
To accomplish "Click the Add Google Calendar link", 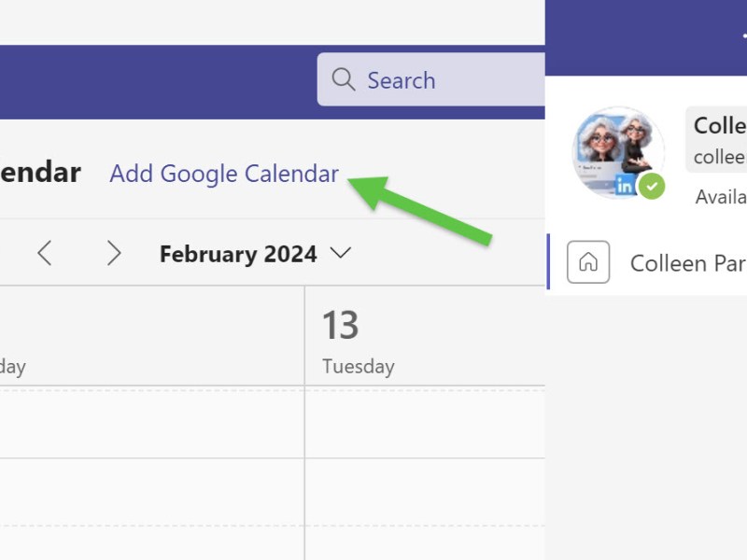I will point(223,174).
